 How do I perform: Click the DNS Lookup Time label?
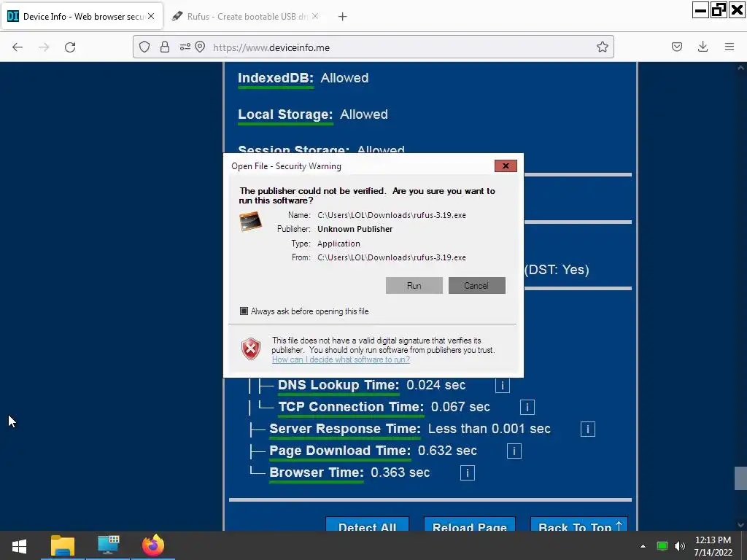point(338,385)
